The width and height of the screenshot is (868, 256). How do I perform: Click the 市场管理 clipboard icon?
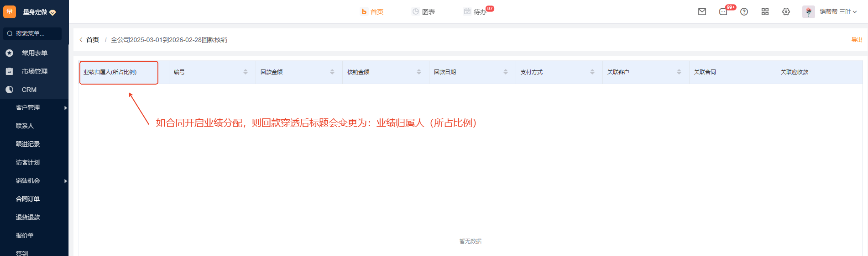pyautogui.click(x=10, y=71)
